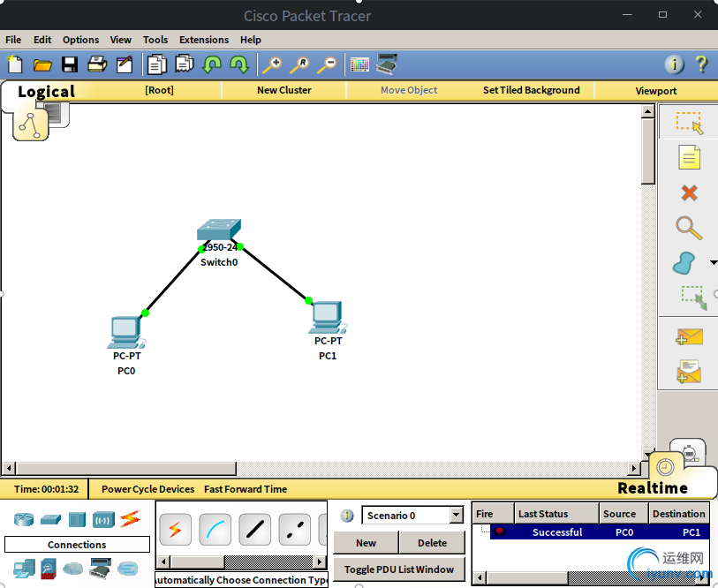Add a Simple PDU envelope
The image size is (718, 588).
689,336
